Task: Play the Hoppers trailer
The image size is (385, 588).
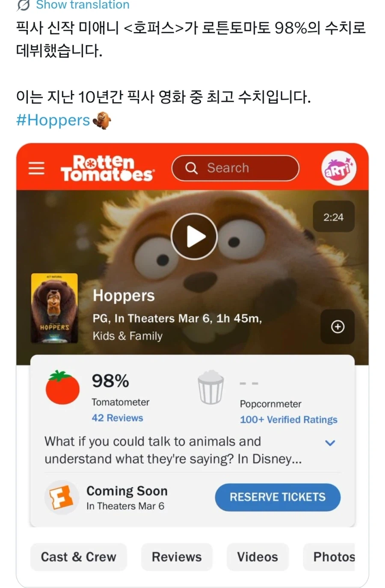Action: click(194, 236)
